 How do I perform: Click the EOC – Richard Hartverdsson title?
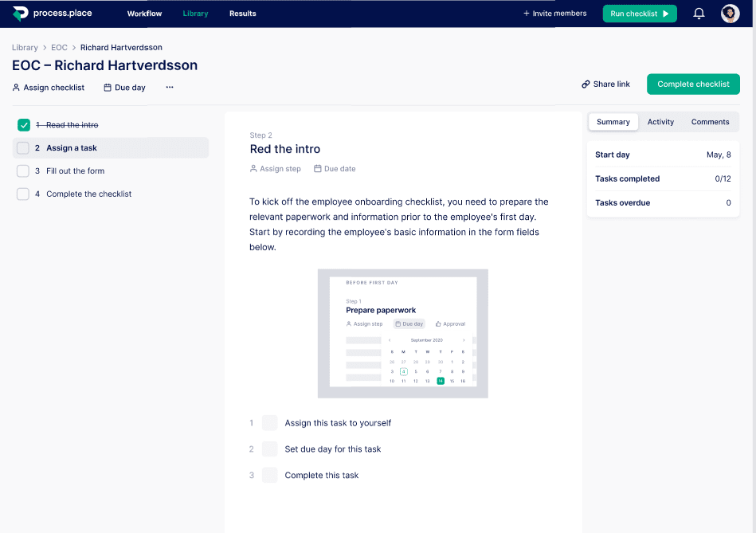[104, 65]
